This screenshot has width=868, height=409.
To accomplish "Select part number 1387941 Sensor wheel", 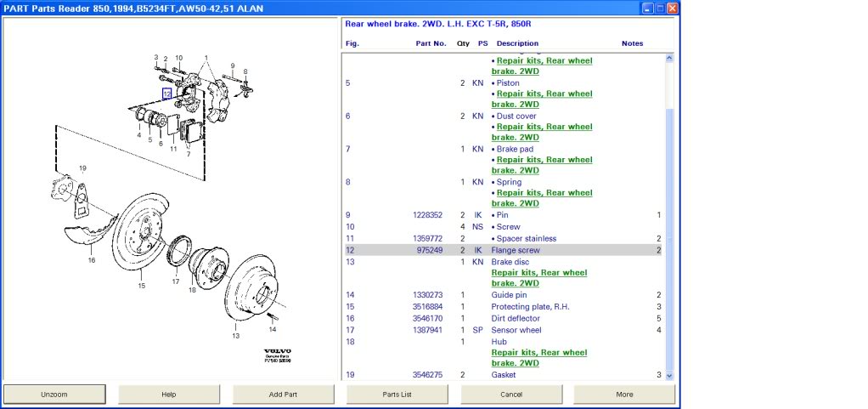I will (x=427, y=330).
